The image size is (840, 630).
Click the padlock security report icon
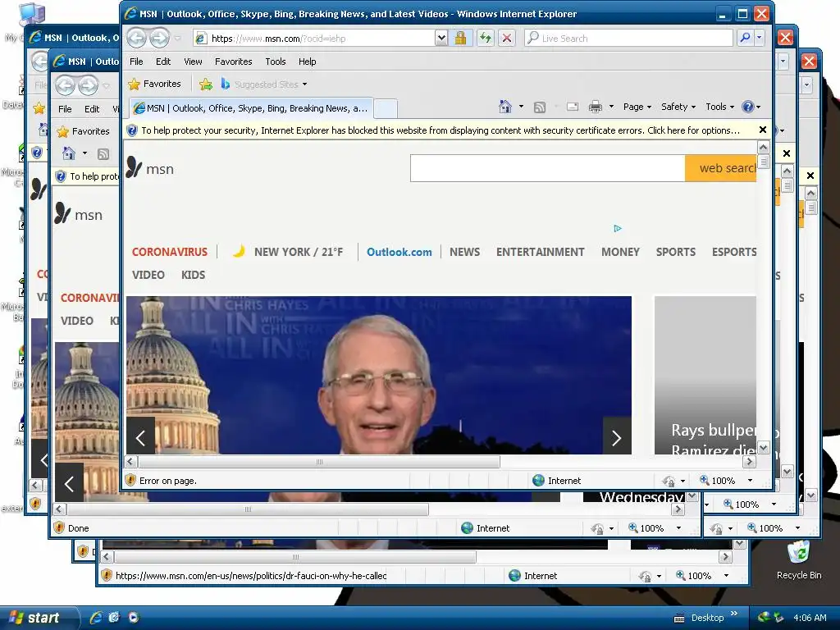[460, 38]
